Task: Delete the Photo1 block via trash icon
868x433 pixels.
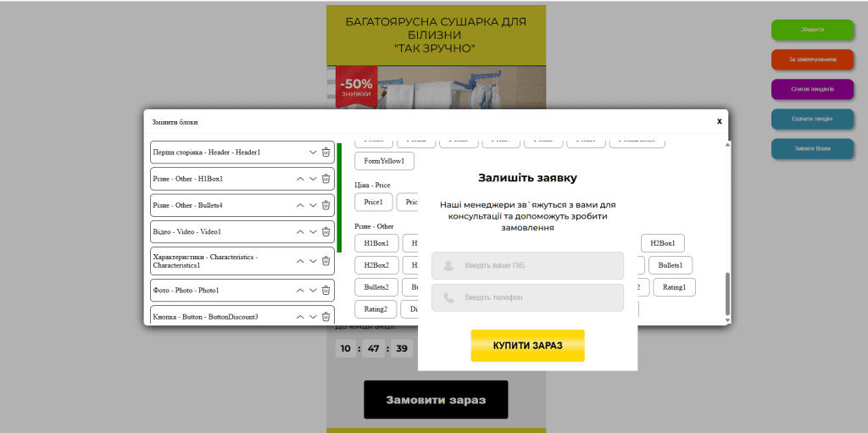Action: point(326,290)
